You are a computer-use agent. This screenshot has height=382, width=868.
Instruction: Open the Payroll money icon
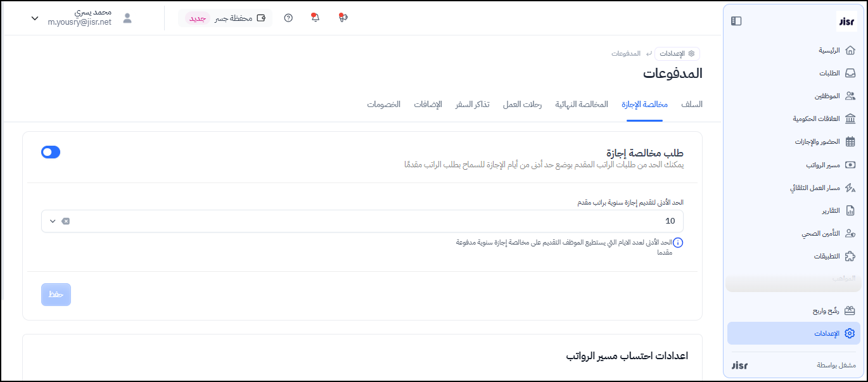tap(850, 165)
